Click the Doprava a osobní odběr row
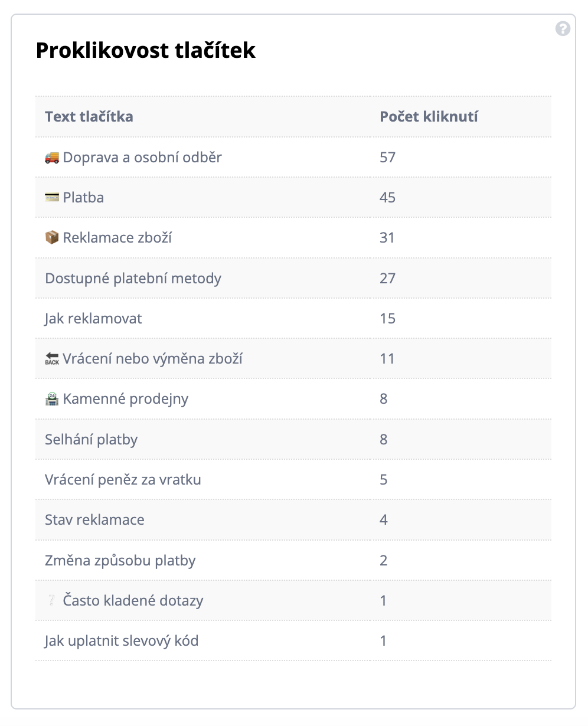 (142, 157)
